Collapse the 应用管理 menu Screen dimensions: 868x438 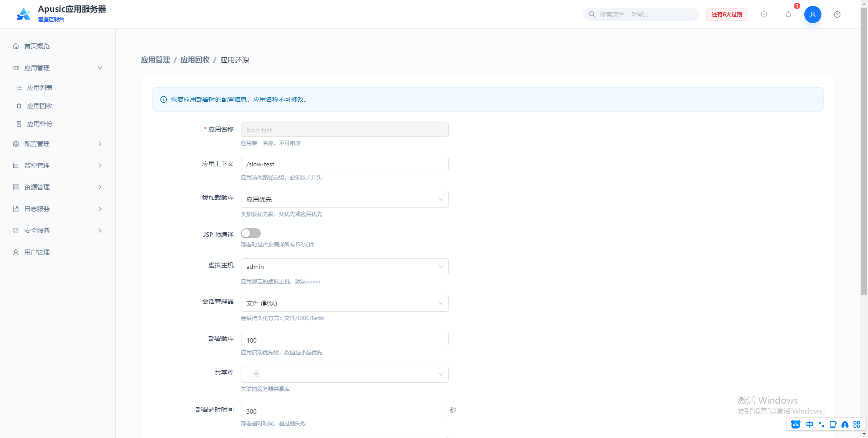click(57, 68)
